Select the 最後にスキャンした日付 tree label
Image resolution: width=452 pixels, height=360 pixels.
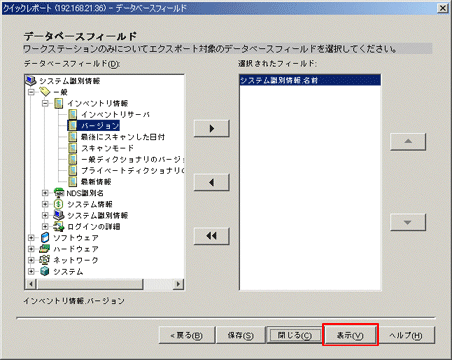(x=123, y=137)
